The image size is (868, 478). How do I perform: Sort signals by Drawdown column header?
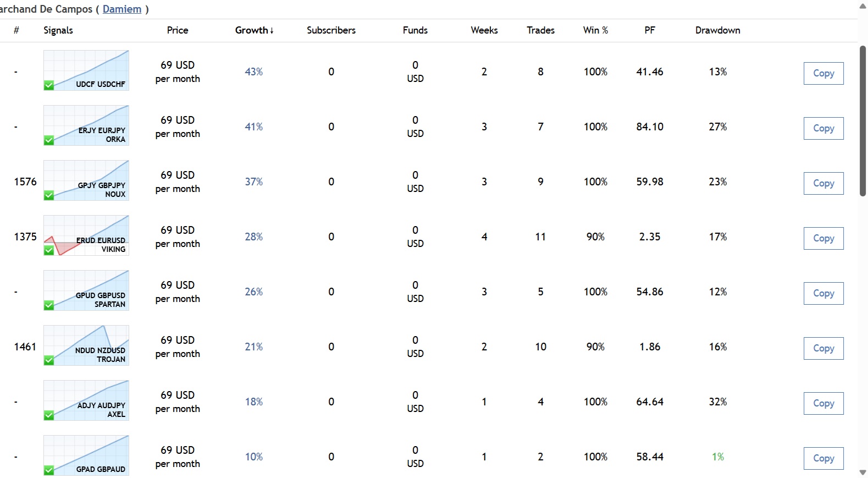[717, 30]
